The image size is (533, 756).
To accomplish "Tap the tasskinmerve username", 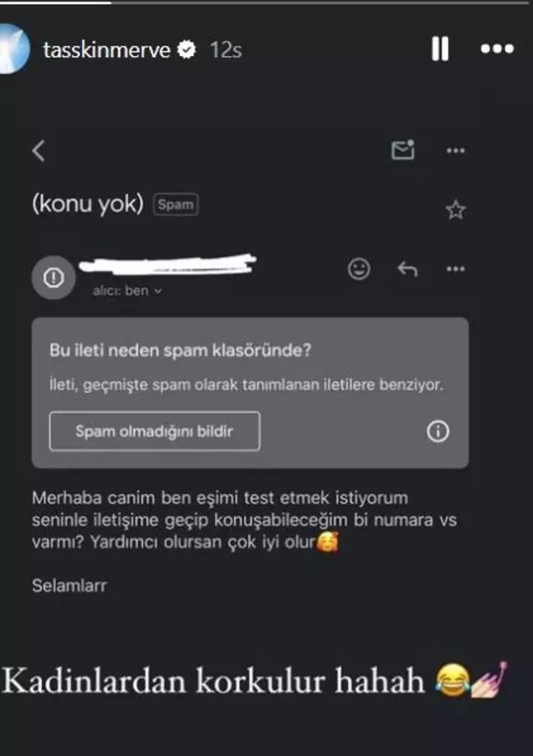I will coord(106,49).
